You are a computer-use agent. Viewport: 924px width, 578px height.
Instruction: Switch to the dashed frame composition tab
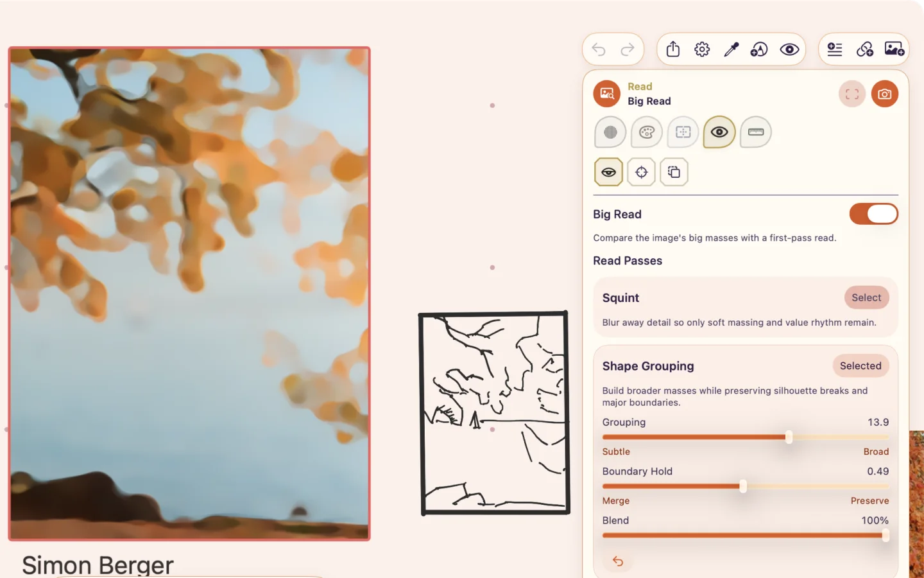(x=683, y=132)
